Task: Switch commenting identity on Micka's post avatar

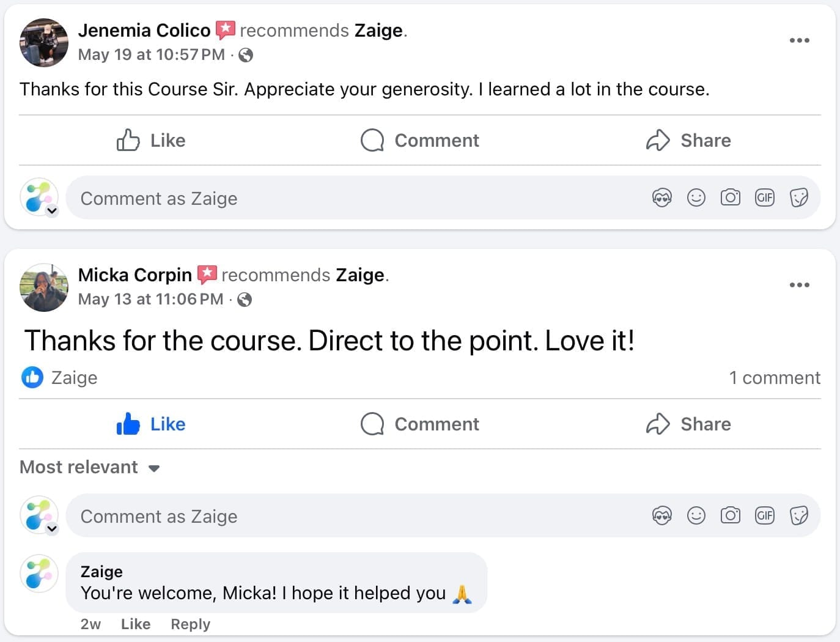Action: tap(52, 529)
